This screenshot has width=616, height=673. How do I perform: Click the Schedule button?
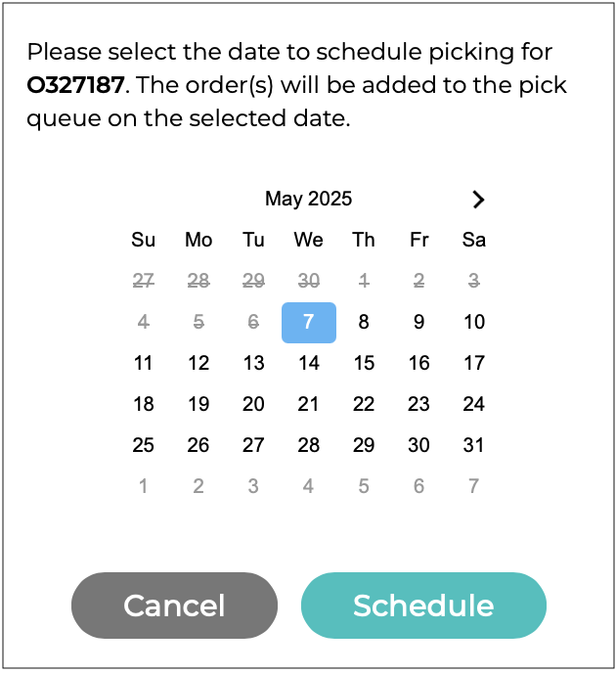tap(423, 606)
